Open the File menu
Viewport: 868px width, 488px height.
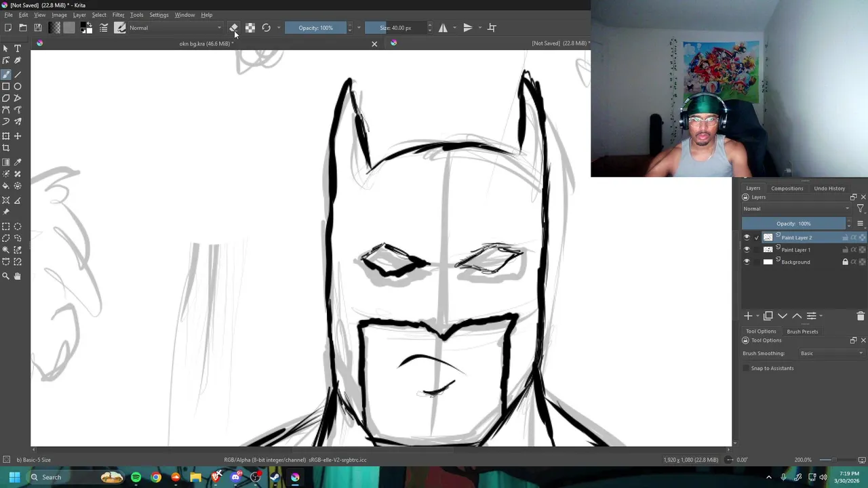coord(9,15)
